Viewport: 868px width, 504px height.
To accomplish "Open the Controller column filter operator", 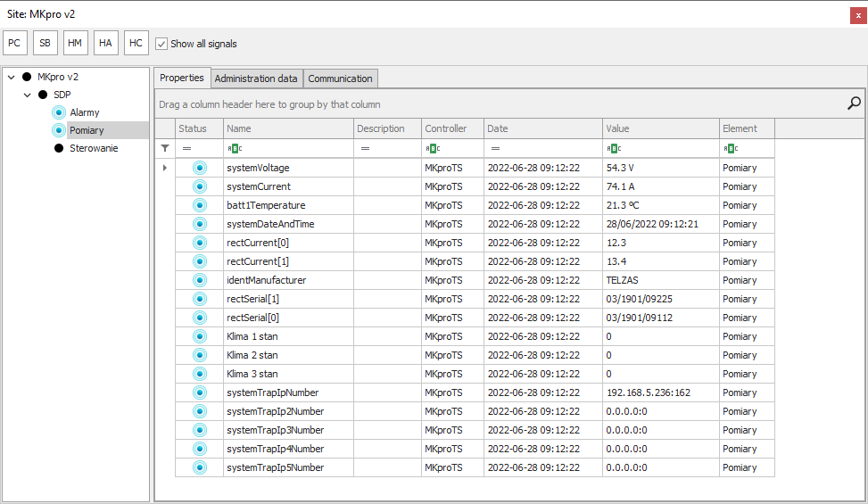I will point(433,148).
